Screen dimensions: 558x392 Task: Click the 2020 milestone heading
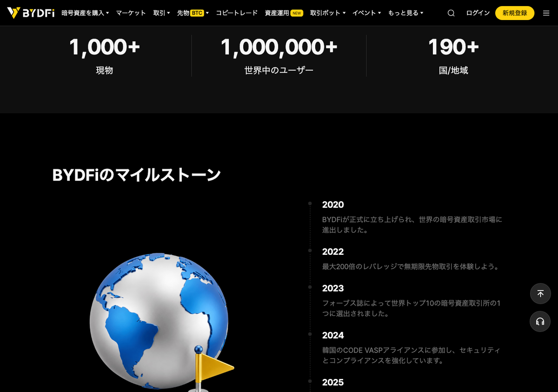pyautogui.click(x=333, y=205)
